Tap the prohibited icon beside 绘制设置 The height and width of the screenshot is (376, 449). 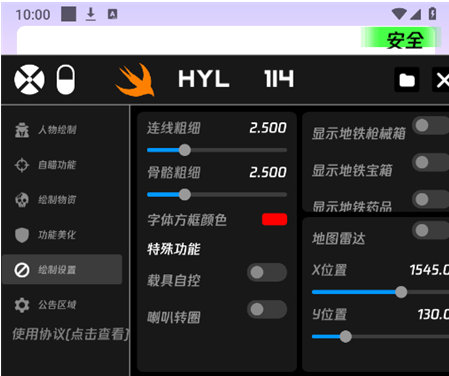click(x=22, y=270)
